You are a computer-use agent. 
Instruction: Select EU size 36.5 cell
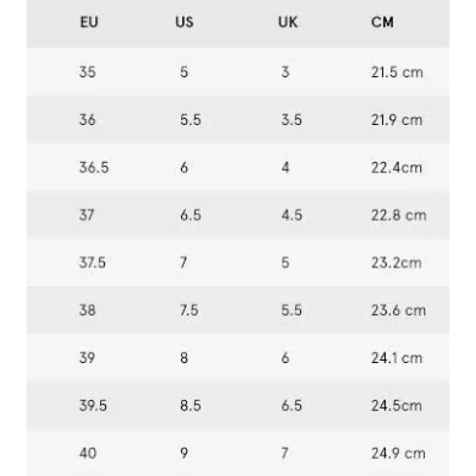point(94,167)
